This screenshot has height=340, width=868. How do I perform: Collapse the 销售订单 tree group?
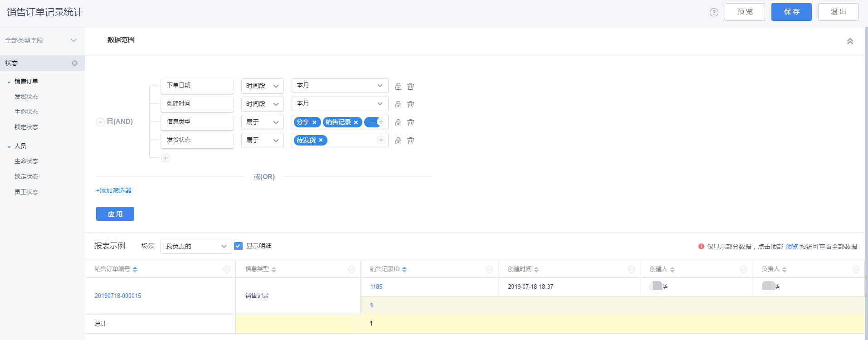(9, 82)
